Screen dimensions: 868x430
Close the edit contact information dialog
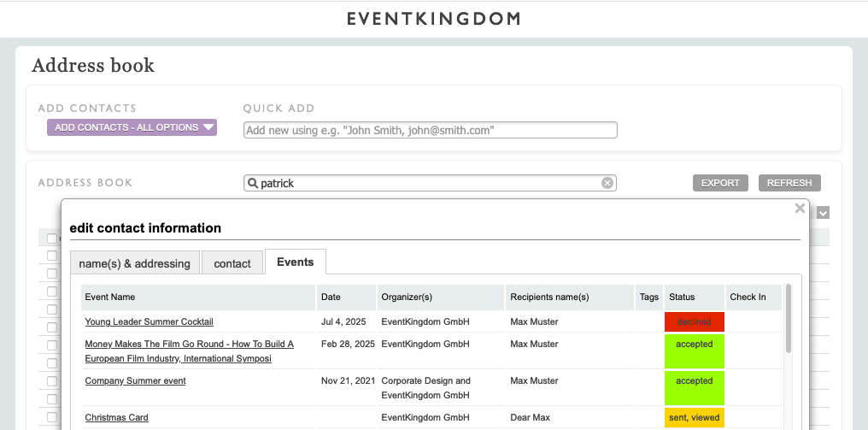(800, 208)
